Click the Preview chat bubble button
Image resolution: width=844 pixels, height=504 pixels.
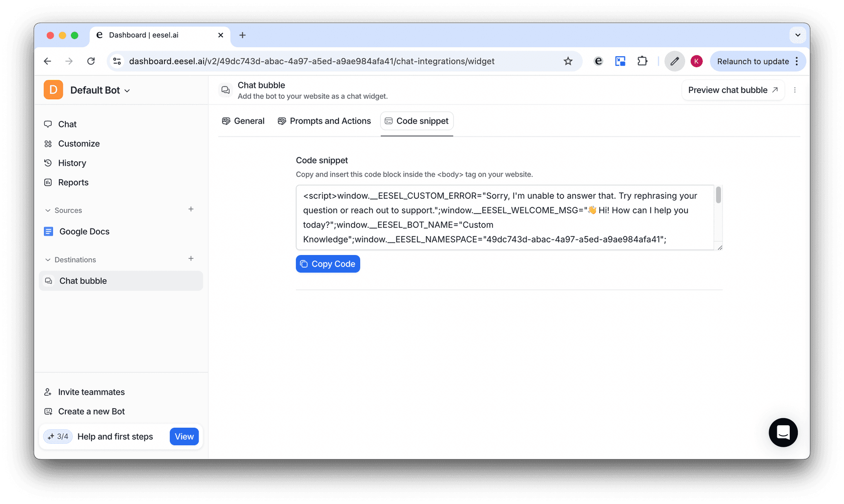pos(732,90)
